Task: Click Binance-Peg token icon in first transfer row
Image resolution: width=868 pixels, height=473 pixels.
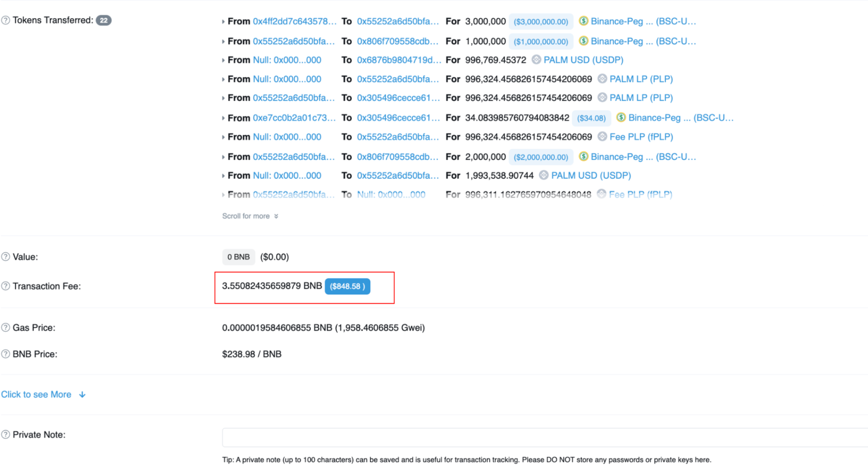Action: coord(583,21)
